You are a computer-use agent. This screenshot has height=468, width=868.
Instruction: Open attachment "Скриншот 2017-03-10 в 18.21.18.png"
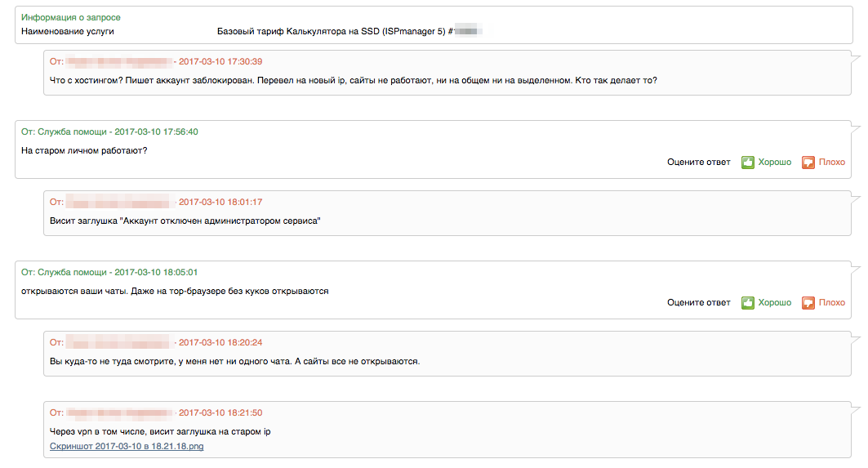[127, 446]
